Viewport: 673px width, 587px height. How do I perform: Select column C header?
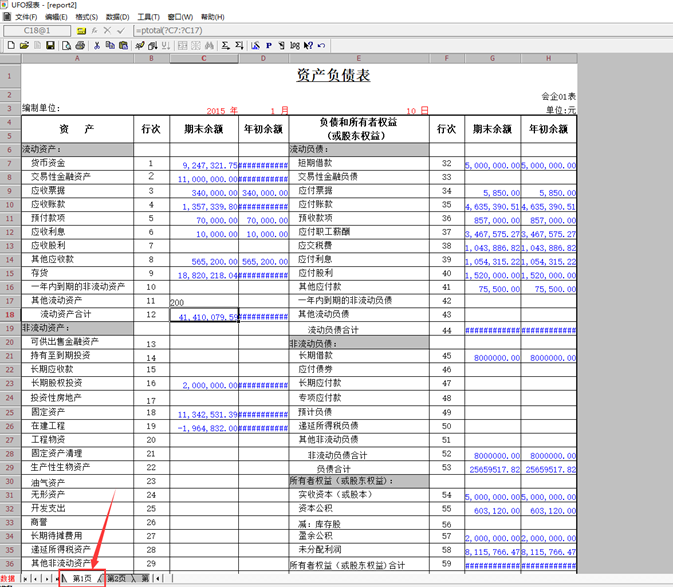[204, 58]
